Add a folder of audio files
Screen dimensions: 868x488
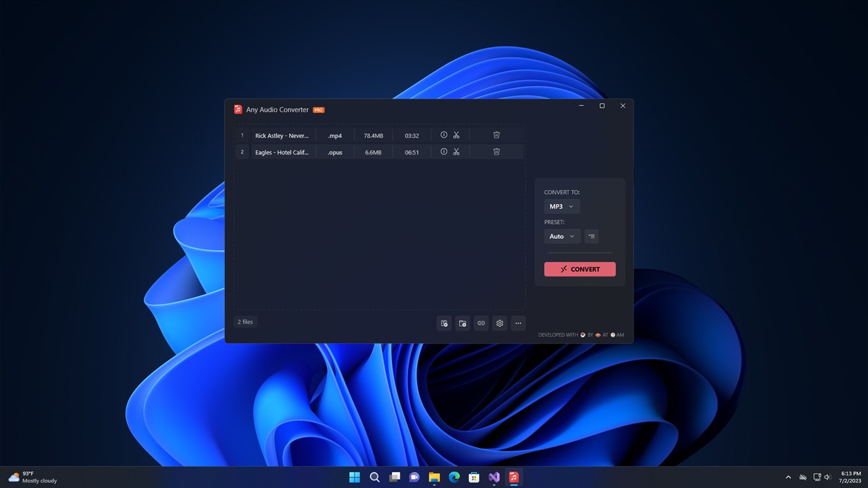462,323
